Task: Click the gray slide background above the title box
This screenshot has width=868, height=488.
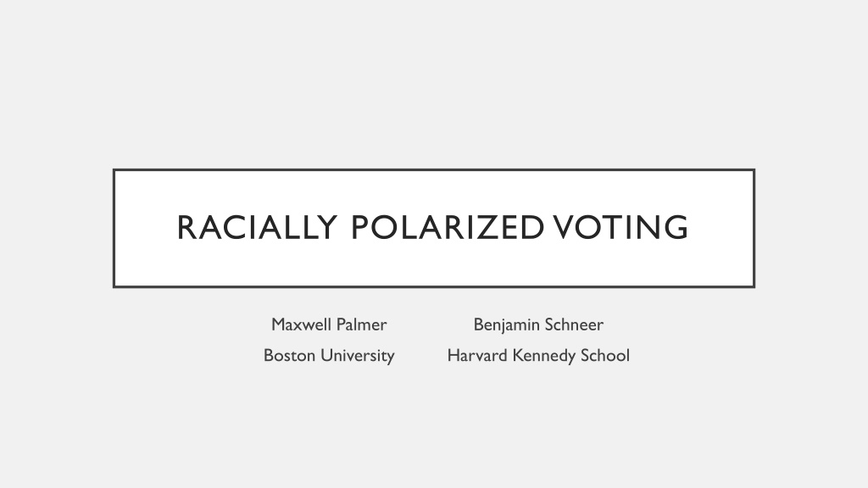Action: pyautogui.click(x=434, y=83)
